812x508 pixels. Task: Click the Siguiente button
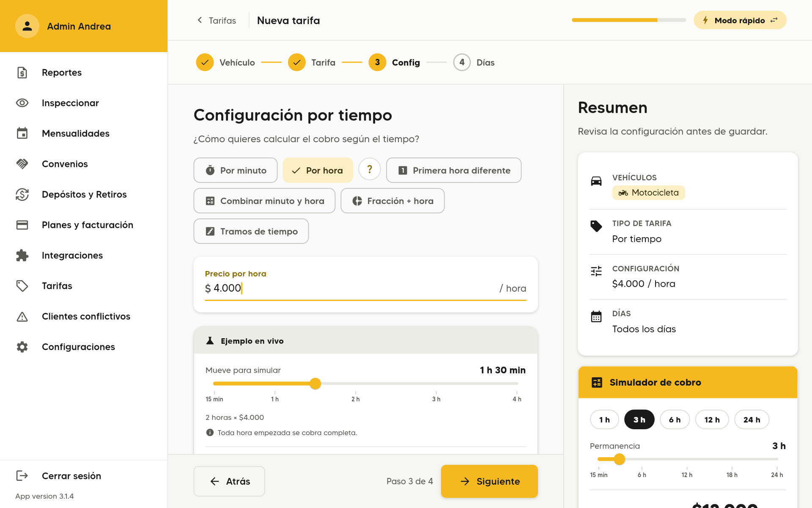click(x=489, y=481)
